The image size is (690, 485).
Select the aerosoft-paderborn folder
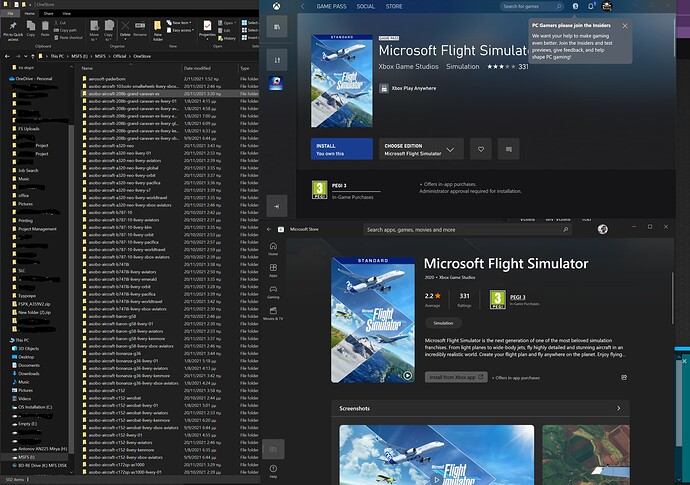point(107,79)
